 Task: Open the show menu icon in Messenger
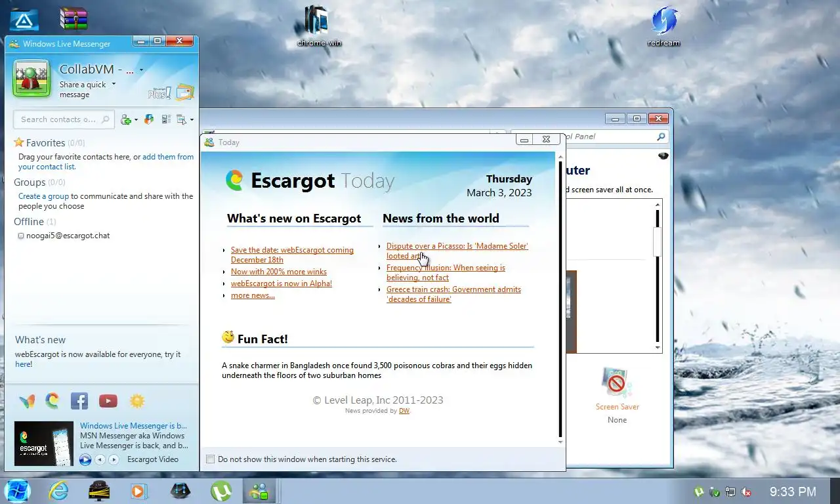pos(182,119)
